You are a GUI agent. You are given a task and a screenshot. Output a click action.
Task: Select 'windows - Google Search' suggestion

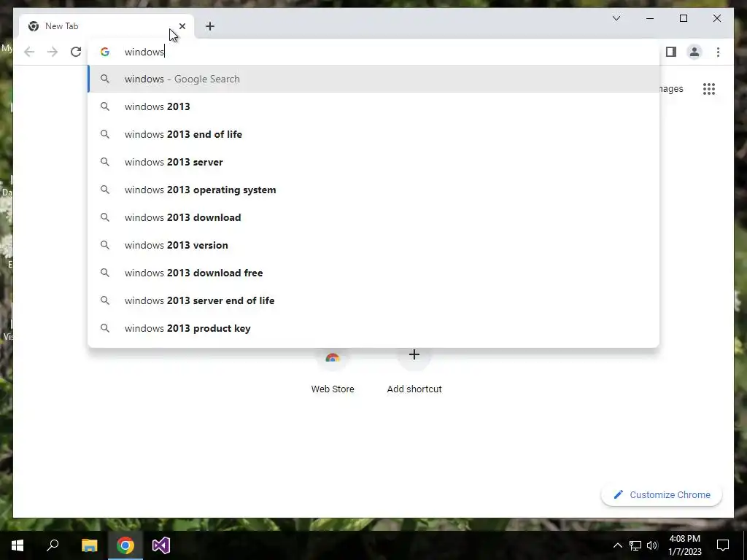(x=373, y=79)
